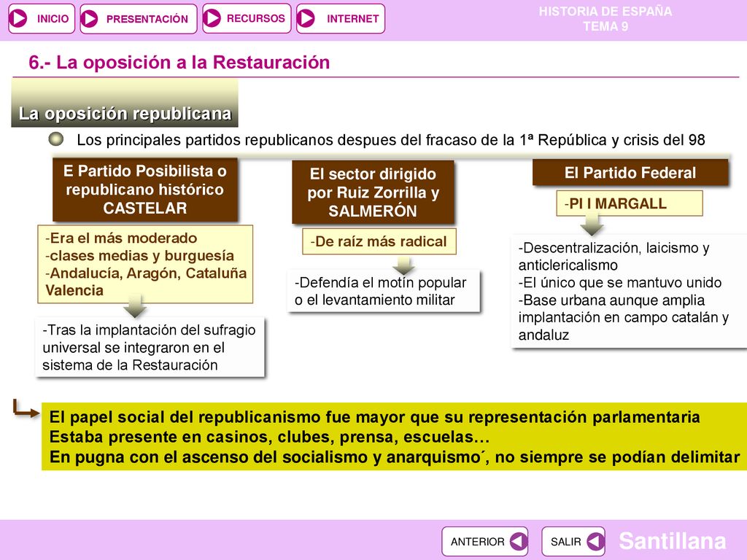Click 'El Partido Federal' header box
The image size is (747, 560).
click(x=630, y=172)
